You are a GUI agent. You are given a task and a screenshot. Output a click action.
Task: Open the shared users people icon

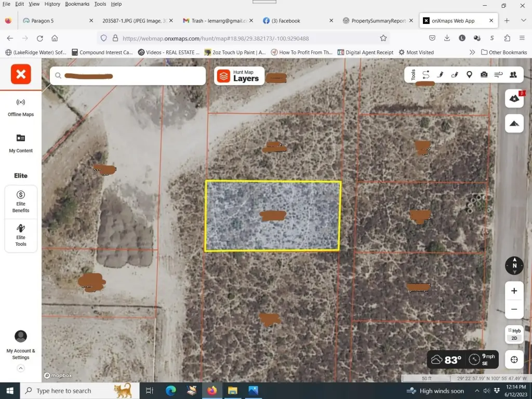point(513,75)
